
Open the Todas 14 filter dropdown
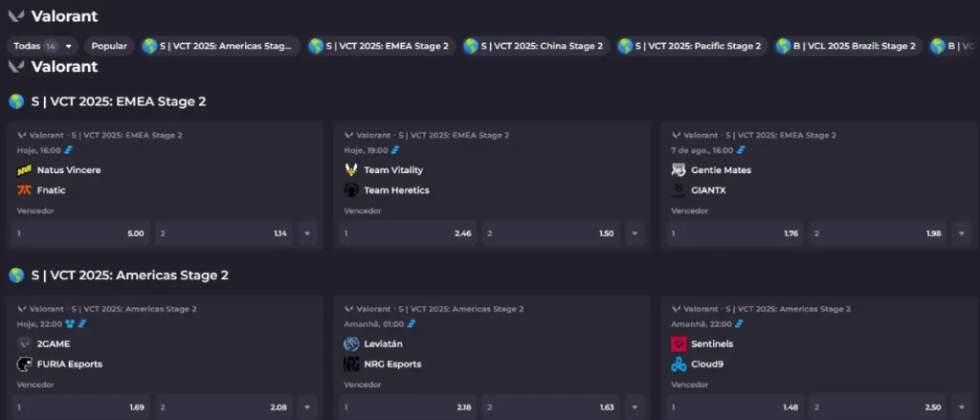pos(42,46)
